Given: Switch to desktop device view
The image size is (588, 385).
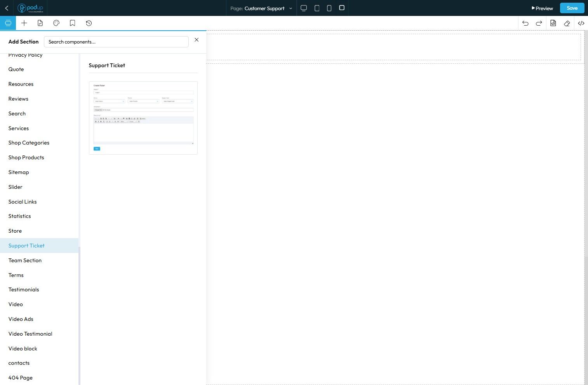Looking at the screenshot, I should 304,8.
